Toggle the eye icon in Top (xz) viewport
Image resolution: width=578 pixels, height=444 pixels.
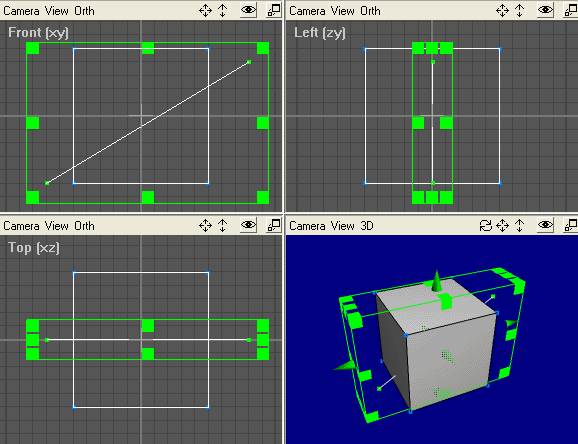pyautogui.click(x=248, y=225)
